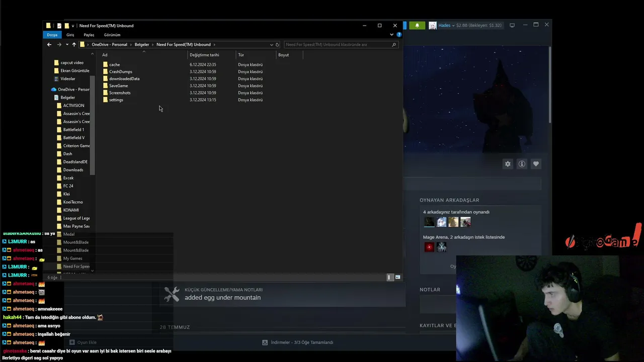Expand address bar history dropdown
The width and height of the screenshot is (644, 362).
(x=272, y=45)
